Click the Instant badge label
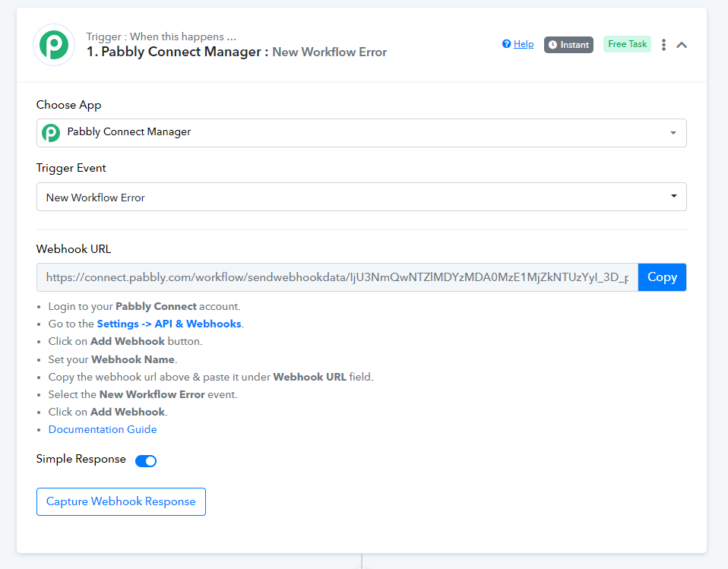Screen dimensions: 728x569 coord(574,45)
